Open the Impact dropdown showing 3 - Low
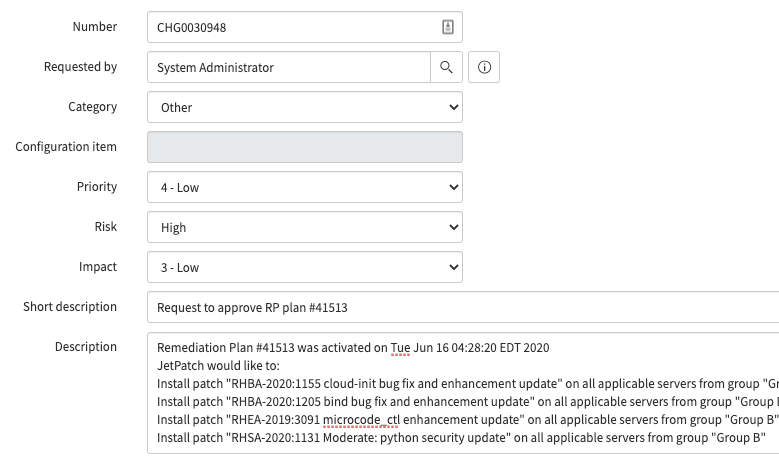Image resolution: width=779 pixels, height=463 pixels. coord(305,267)
